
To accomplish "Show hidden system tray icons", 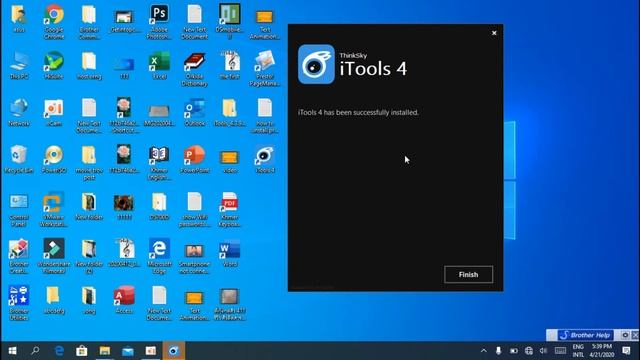I will (484, 351).
